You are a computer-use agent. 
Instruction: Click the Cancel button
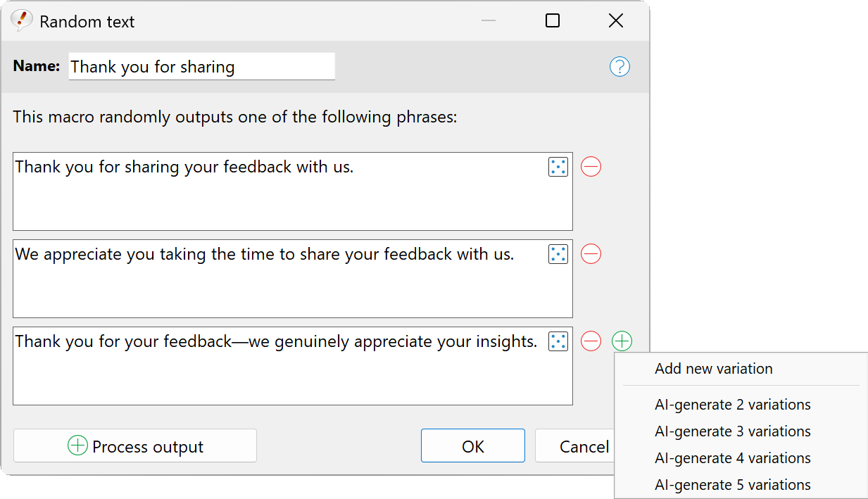(574, 446)
